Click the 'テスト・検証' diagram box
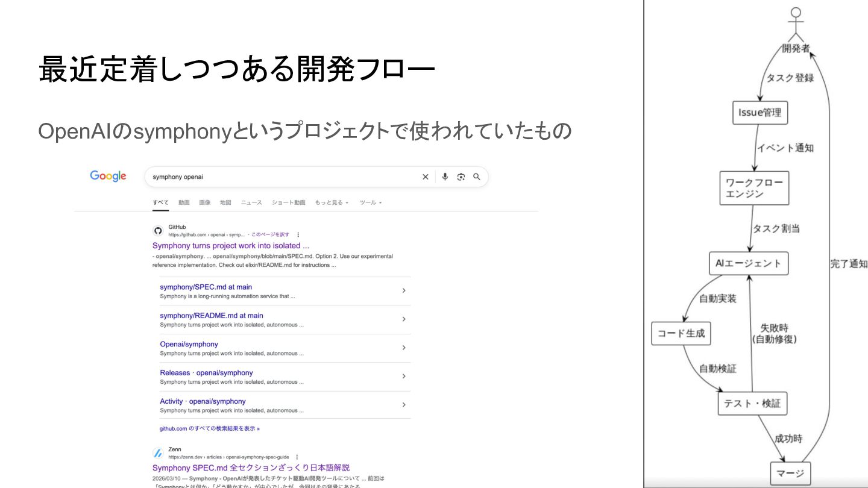Image resolution: width=868 pixels, height=488 pixels. click(752, 403)
